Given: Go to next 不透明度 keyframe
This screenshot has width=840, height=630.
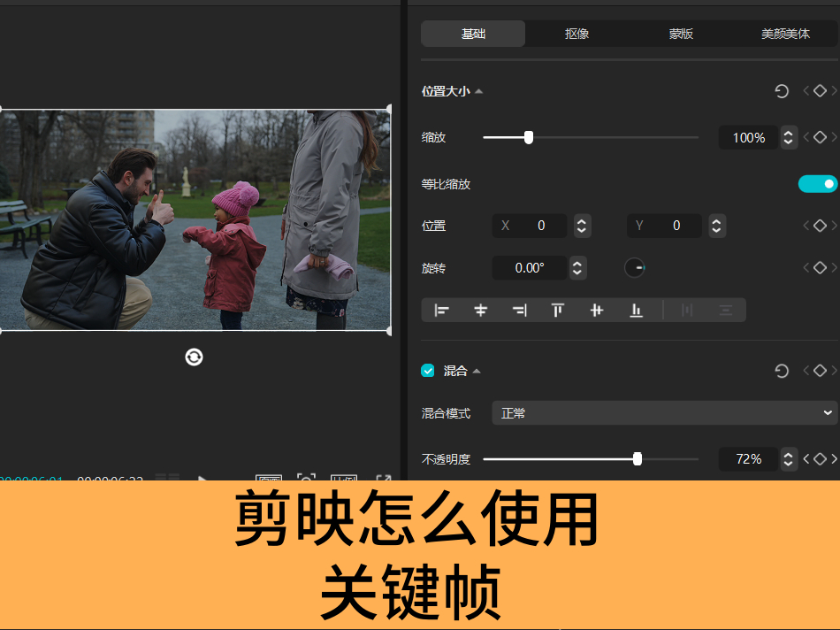Looking at the screenshot, I should click(x=834, y=459).
